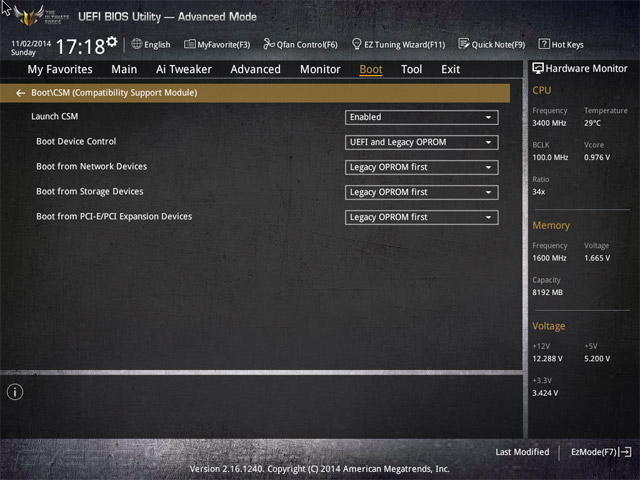Launch EZ Tuning Wizard lightbulb icon
Screen dimensions: 640x480
pyautogui.click(x=356, y=44)
